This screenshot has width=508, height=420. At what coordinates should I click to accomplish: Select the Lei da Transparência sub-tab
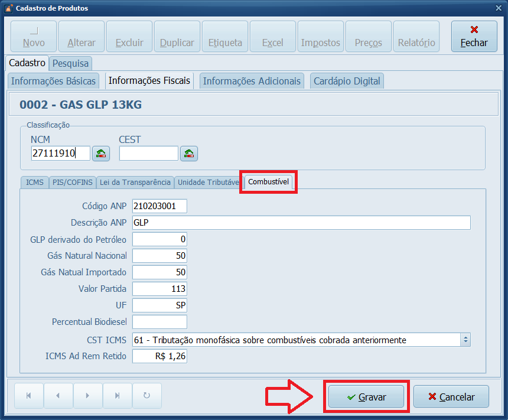tap(135, 183)
